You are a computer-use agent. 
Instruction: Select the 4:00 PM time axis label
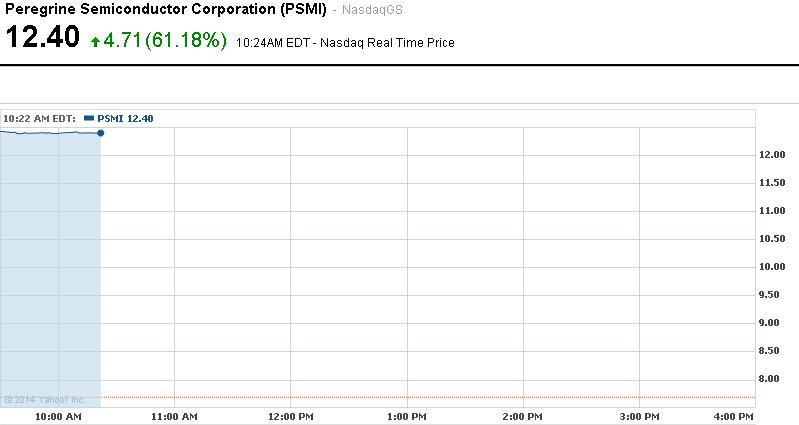coord(734,415)
